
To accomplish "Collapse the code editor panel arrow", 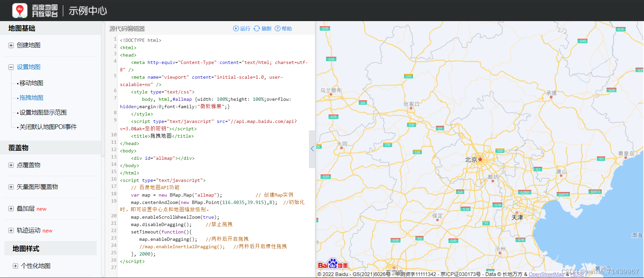I will (312, 149).
